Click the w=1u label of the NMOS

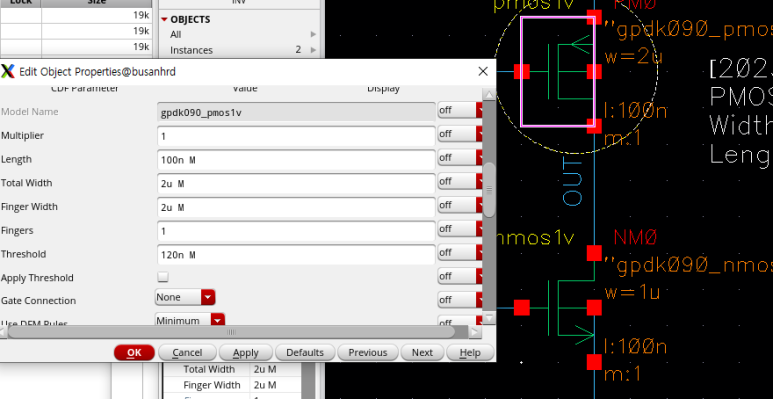[x=632, y=293]
